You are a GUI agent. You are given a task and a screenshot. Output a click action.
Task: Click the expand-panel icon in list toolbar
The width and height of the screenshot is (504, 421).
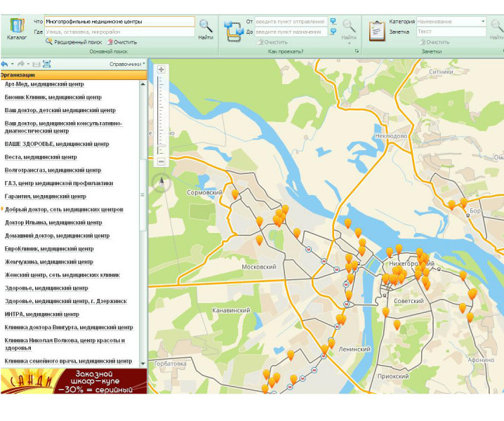click(x=46, y=64)
